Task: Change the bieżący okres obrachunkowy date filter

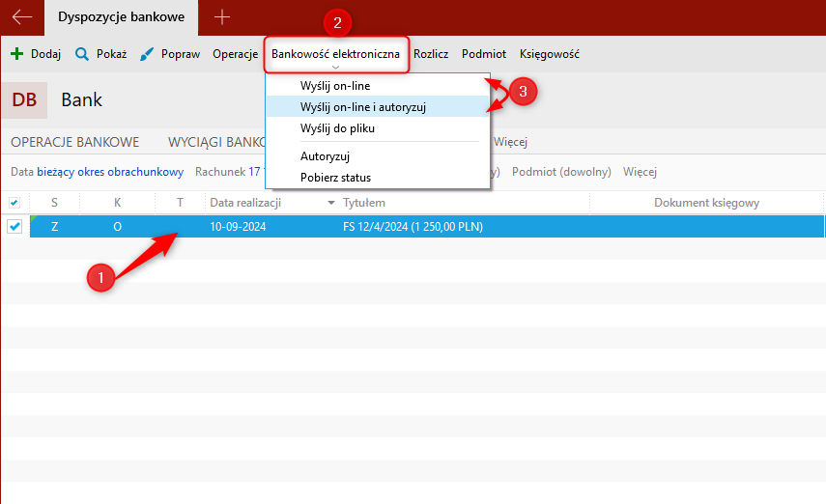Action: pyautogui.click(x=110, y=172)
